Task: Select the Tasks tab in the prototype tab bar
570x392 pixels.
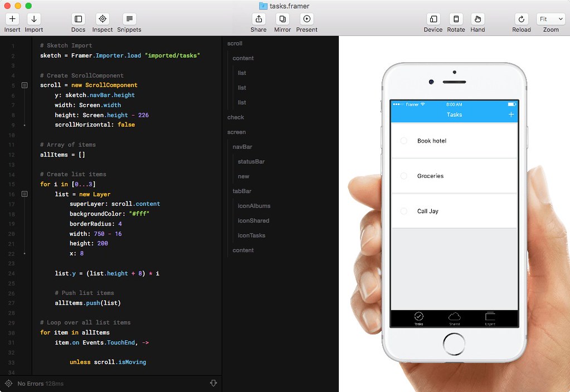Action: tap(418, 318)
